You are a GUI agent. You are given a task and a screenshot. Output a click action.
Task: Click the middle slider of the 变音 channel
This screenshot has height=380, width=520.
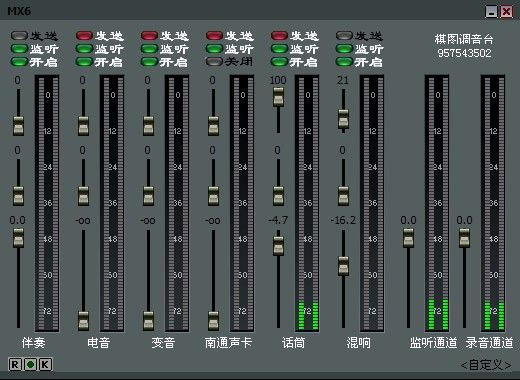tap(148, 196)
